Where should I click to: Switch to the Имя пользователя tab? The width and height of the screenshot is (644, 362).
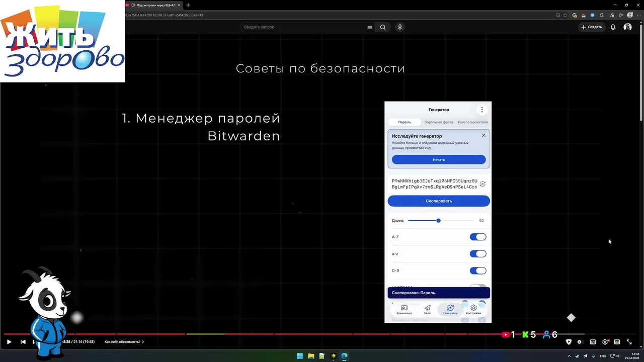pyautogui.click(x=472, y=122)
